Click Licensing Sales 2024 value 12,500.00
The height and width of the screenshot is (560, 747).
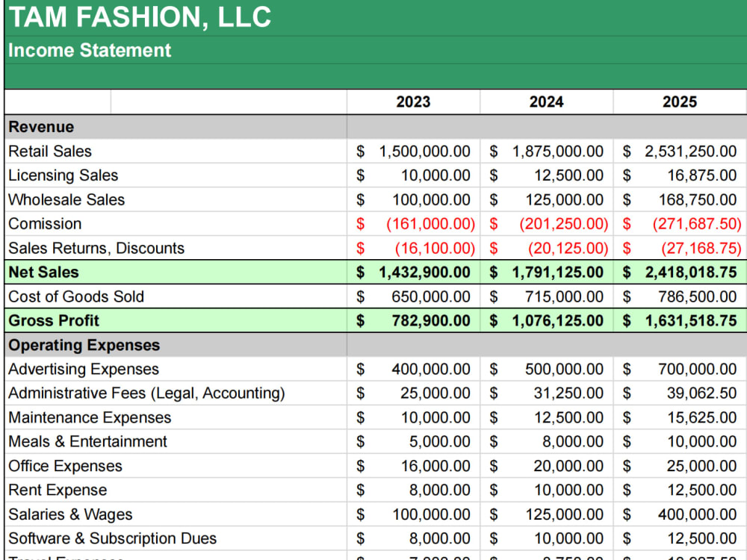tap(568, 175)
